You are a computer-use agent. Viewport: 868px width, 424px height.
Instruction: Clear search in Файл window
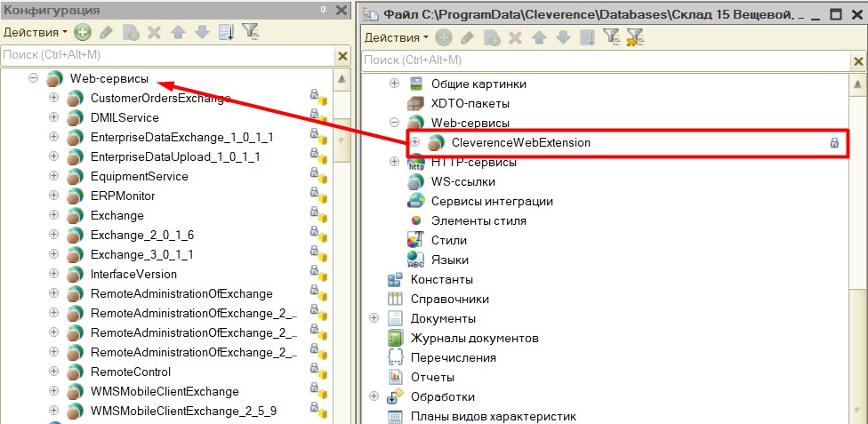tap(859, 60)
